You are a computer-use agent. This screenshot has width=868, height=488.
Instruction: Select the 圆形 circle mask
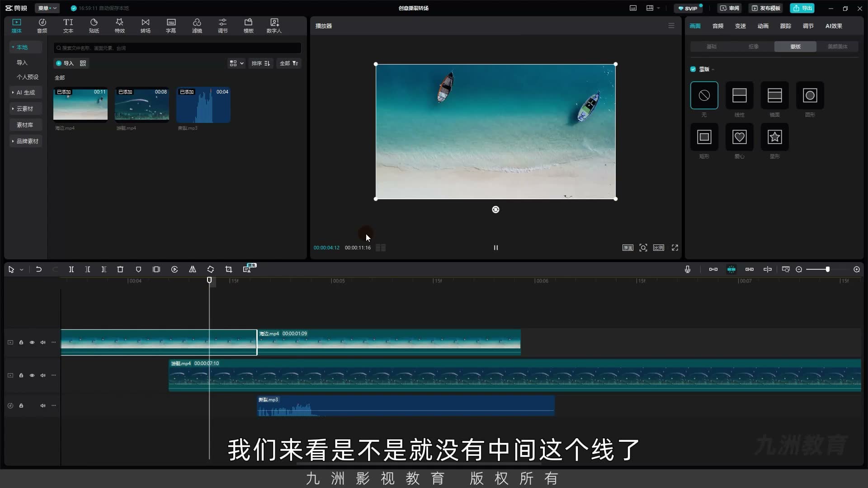click(x=810, y=95)
